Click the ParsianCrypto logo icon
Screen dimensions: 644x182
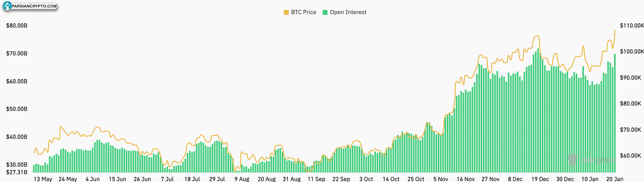click(7, 6)
